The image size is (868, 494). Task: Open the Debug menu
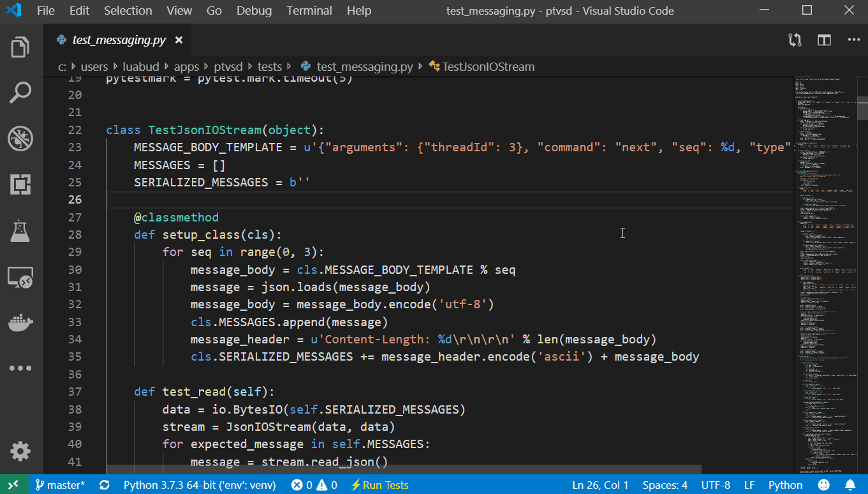pyautogui.click(x=254, y=11)
